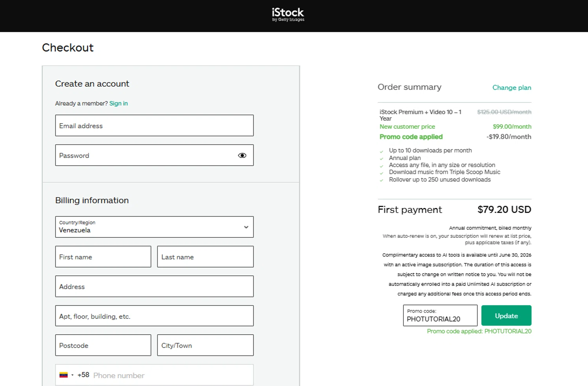588x386 pixels.
Task: Click 'Annual commitment, billed monthly' note
Action: [x=490, y=228]
